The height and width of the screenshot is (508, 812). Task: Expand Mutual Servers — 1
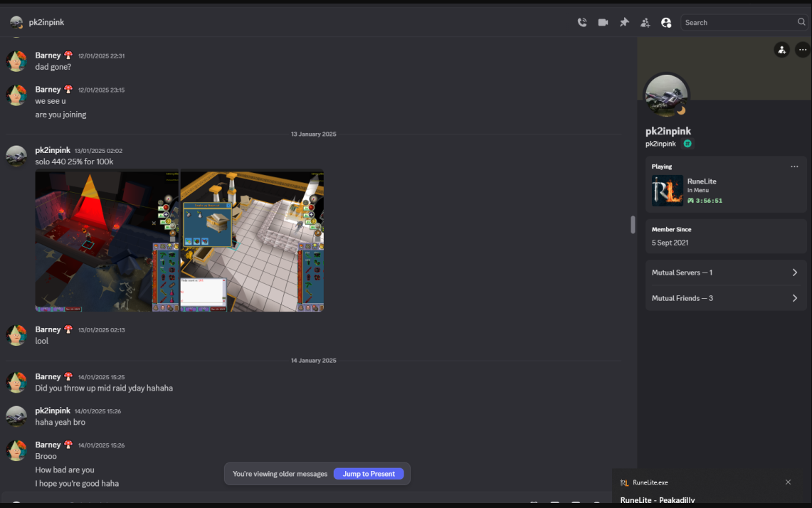tap(725, 272)
